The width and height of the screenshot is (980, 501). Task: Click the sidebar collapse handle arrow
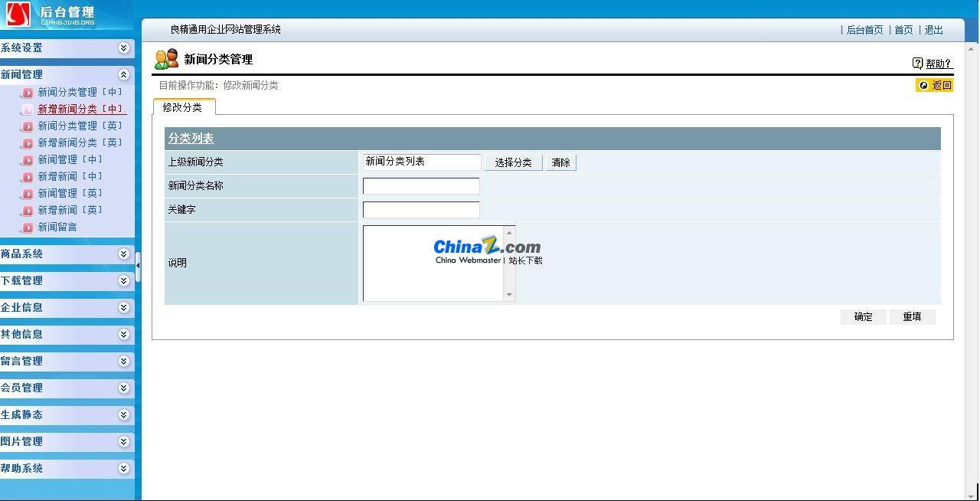pyautogui.click(x=138, y=266)
